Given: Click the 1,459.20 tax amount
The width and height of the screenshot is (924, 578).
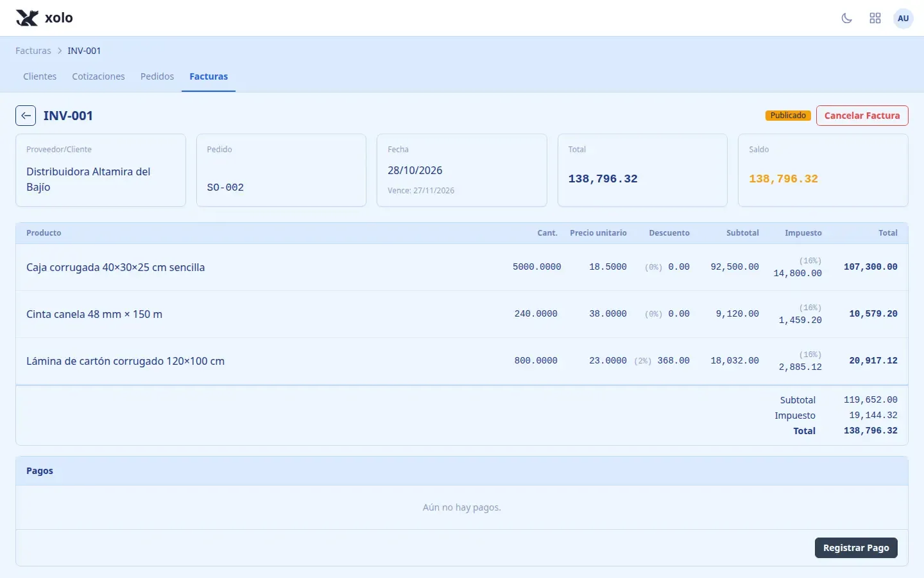Looking at the screenshot, I should 800,320.
